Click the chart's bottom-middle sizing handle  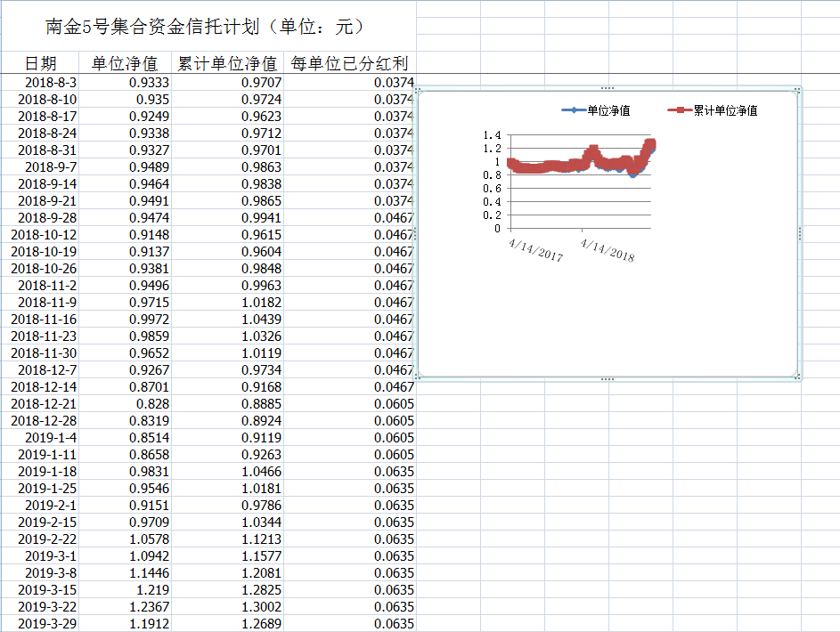[x=607, y=379]
